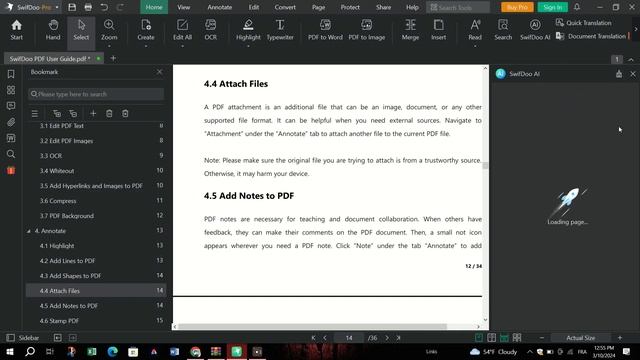Close the SwifDoo AI panel
The height and width of the screenshot is (360, 640).
pyautogui.click(x=633, y=74)
